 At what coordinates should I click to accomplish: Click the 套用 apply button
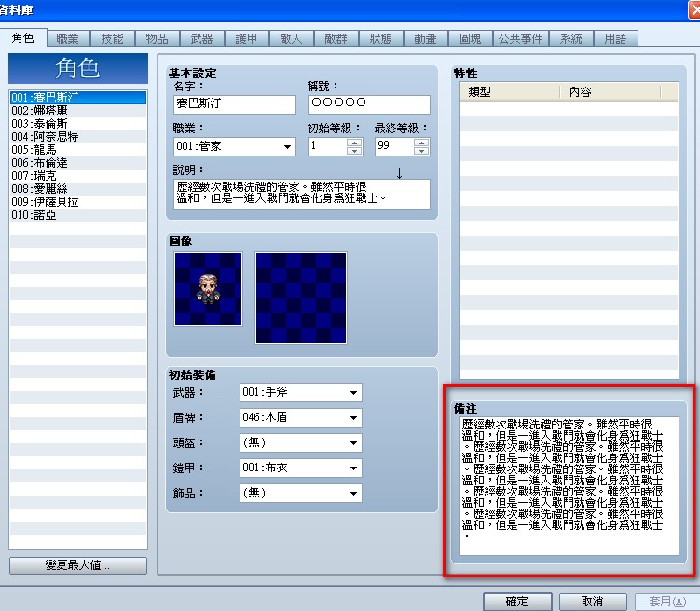click(668, 602)
